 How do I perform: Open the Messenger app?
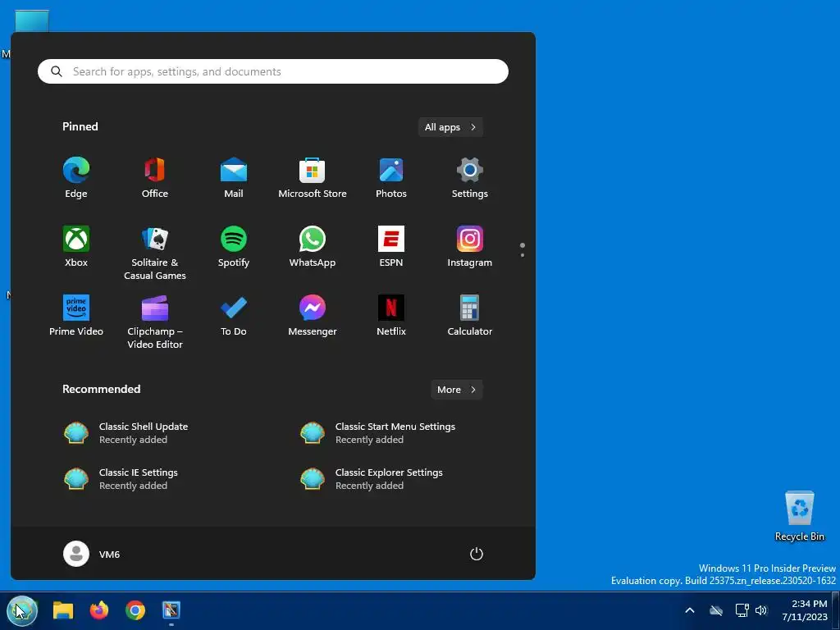[313, 316]
